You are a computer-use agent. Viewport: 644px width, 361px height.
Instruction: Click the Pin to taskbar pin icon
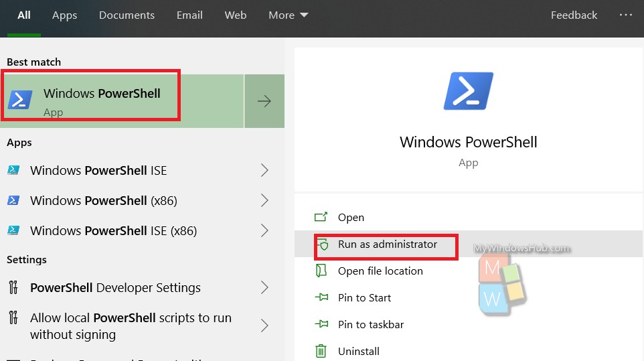pos(321,324)
